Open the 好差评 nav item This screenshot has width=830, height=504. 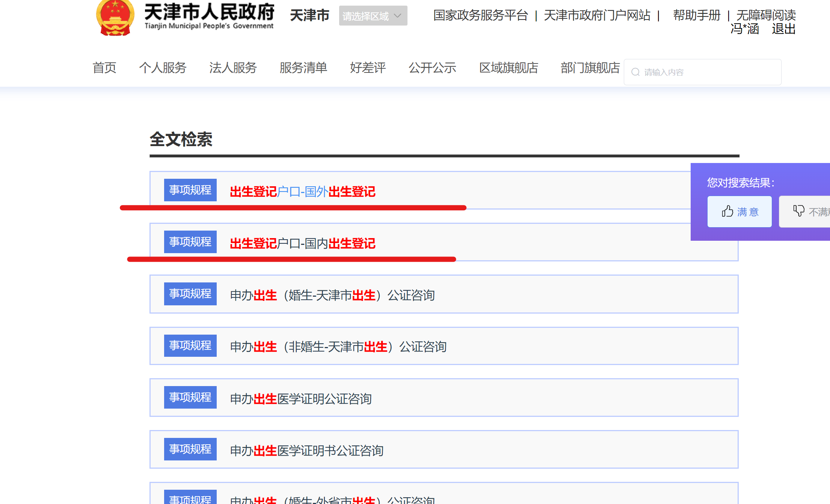[368, 68]
